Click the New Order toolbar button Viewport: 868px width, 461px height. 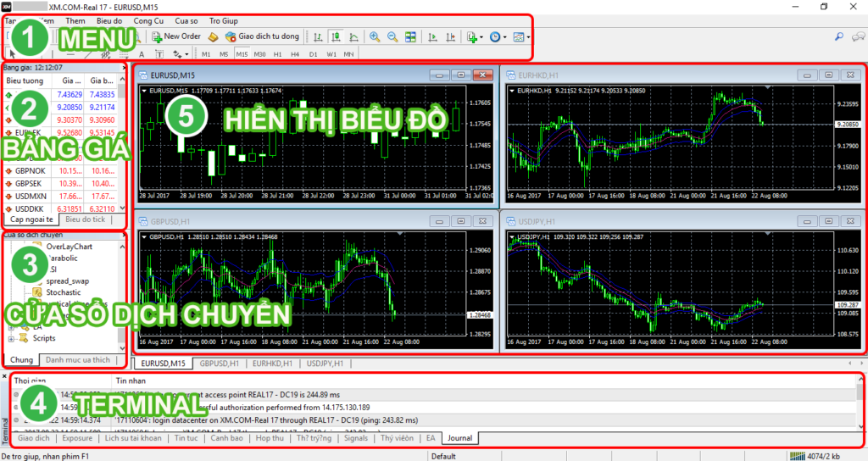[x=176, y=36]
